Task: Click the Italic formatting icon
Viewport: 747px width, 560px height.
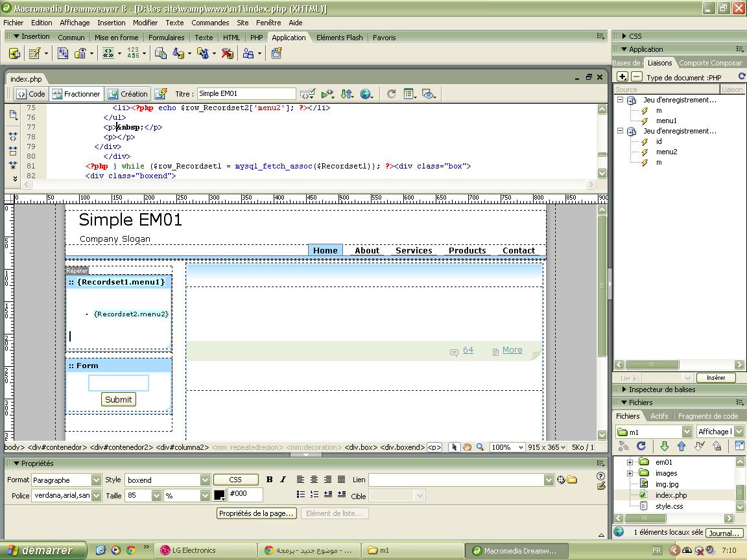Action: point(283,480)
